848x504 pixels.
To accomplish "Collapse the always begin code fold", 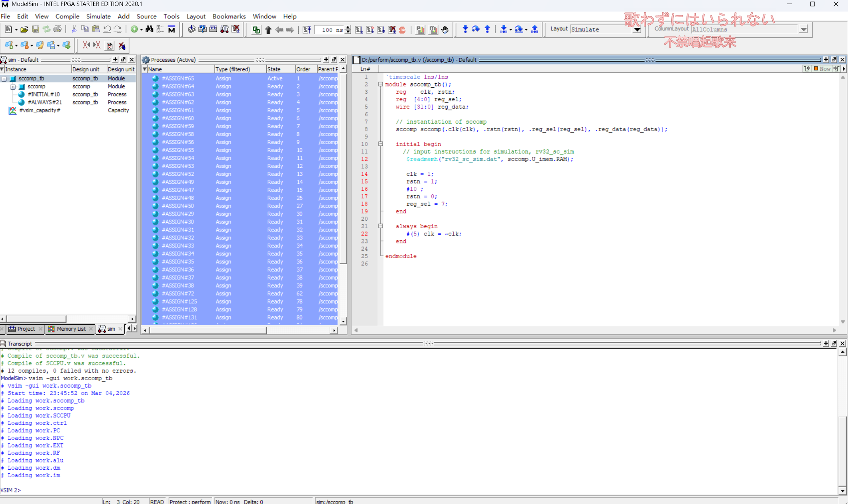I will click(380, 226).
